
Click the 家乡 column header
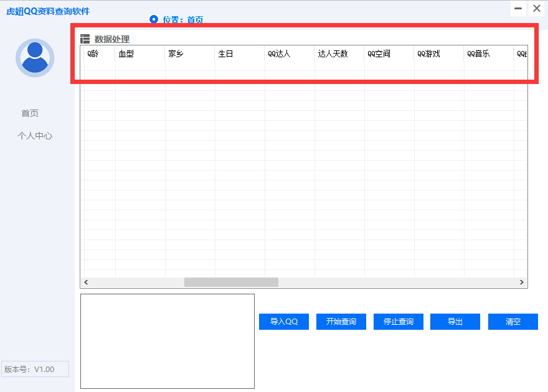pyautogui.click(x=190, y=54)
